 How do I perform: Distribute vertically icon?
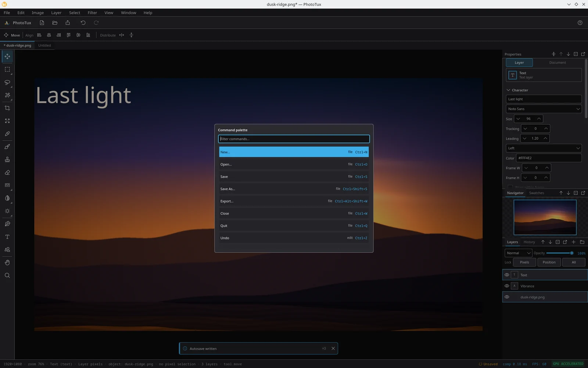[131, 35]
